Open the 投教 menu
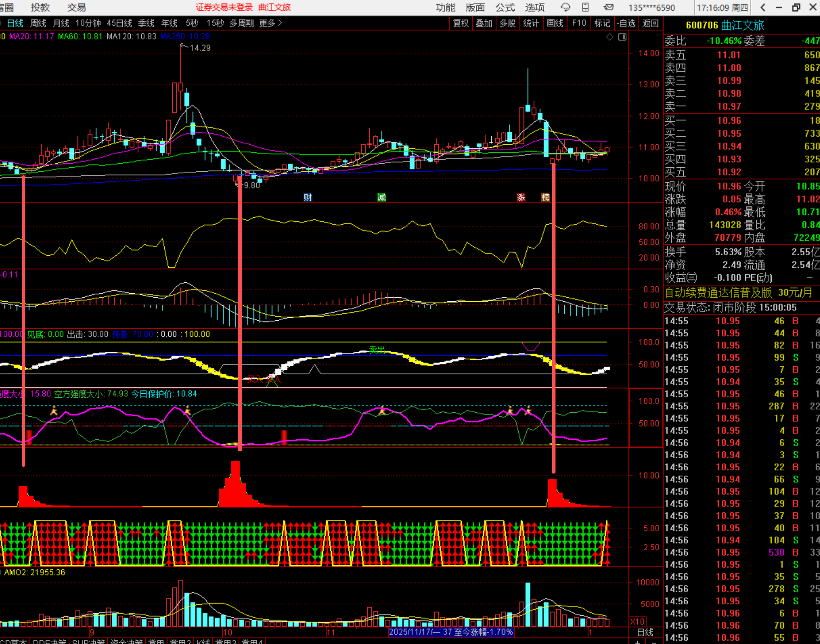Image resolution: width=820 pixels, height=644 pixels. coord(40,7)
